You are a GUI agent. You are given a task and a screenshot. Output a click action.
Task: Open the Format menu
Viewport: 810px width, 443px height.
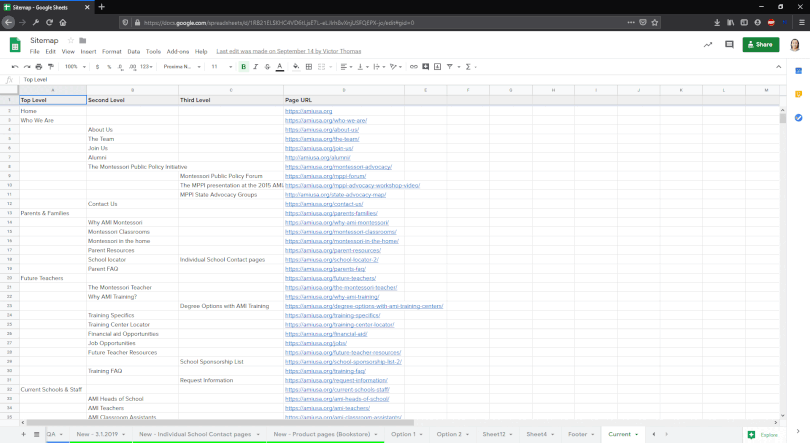click(111, 51)
